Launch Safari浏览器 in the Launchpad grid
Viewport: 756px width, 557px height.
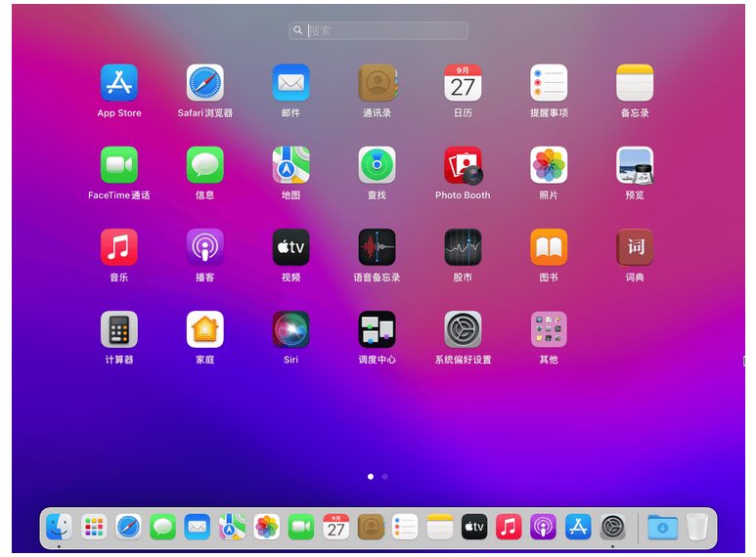tap(205, 83)
